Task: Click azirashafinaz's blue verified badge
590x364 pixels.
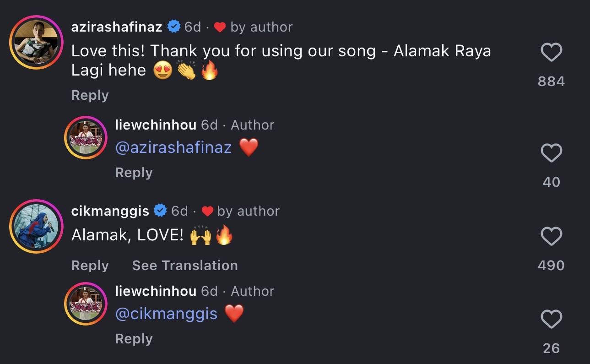Action: [174, 27]
